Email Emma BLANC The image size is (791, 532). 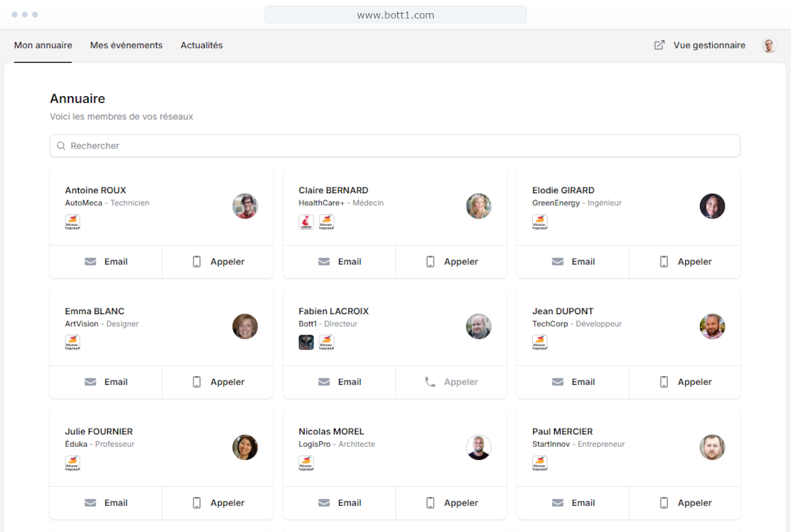(x=106, y=382)
